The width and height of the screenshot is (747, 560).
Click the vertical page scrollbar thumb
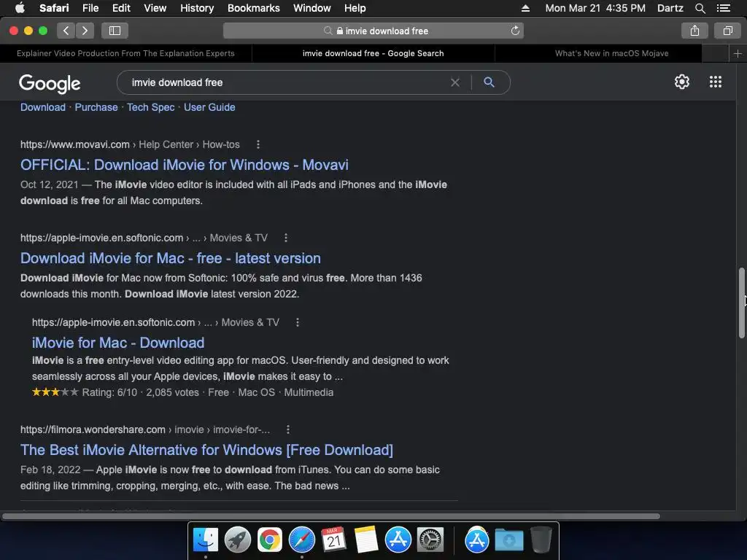741,303
